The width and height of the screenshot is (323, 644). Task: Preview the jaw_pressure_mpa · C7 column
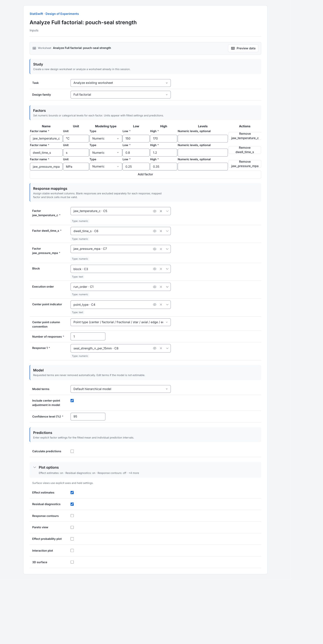154,249
